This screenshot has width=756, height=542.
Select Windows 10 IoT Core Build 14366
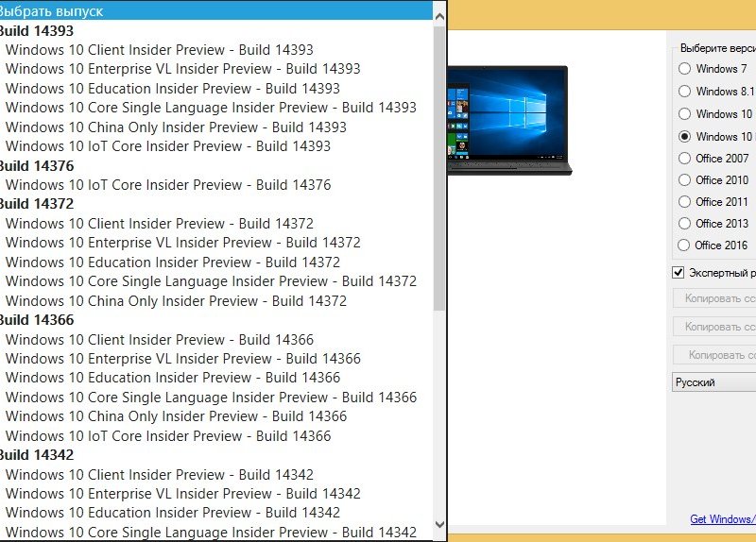(x=168, y=436)
